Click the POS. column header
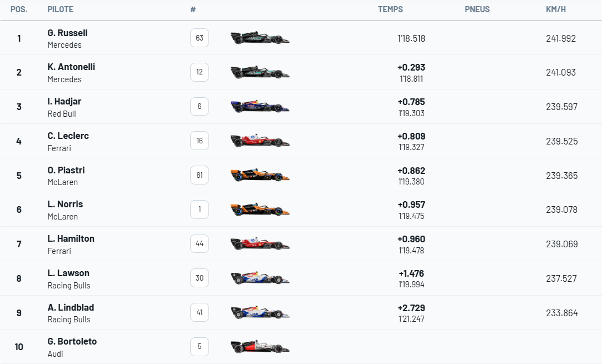 (x=19, y=9)
